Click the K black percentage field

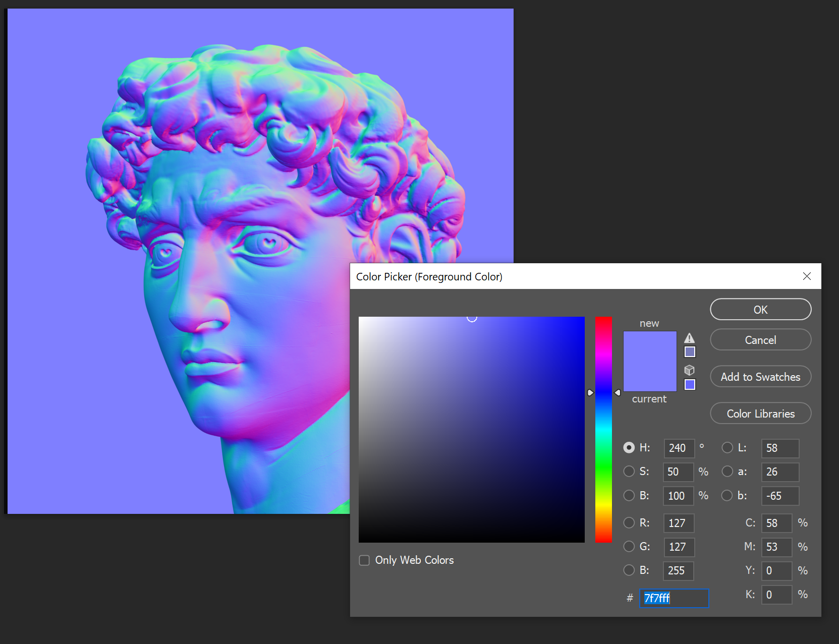coord(777,595)
